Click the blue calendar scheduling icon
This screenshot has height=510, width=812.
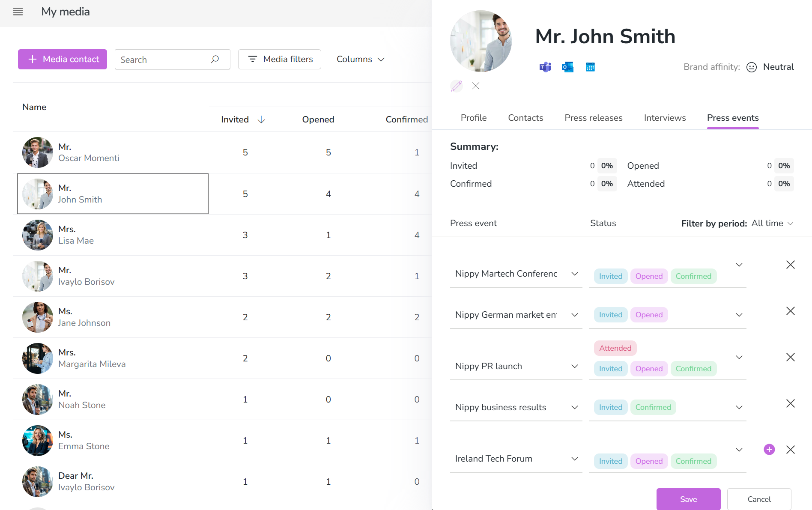(590, 67)
